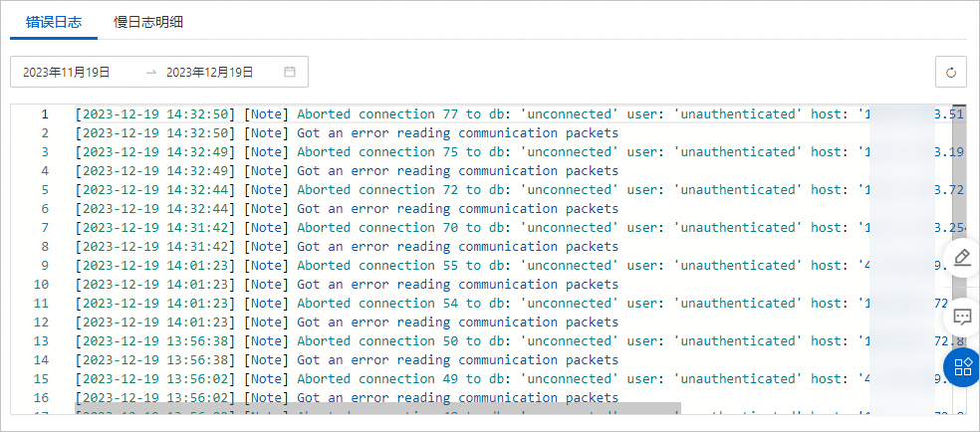Click line number 15 in the gutter
The image size is (980, 432).
coord(41,379)
